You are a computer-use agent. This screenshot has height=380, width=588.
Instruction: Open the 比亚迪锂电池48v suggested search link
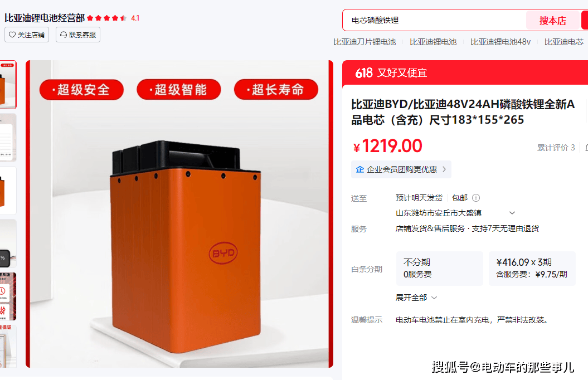(500, 42)
